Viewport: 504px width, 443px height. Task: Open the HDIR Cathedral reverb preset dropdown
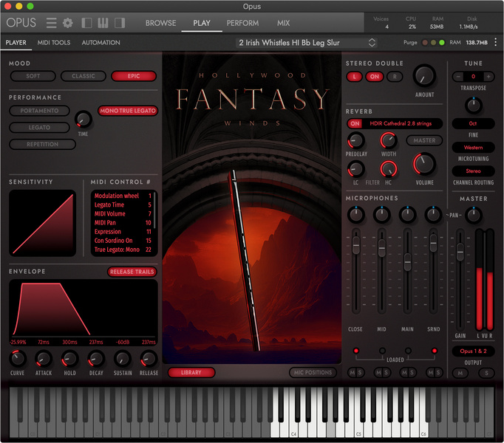tap(401, 123)
